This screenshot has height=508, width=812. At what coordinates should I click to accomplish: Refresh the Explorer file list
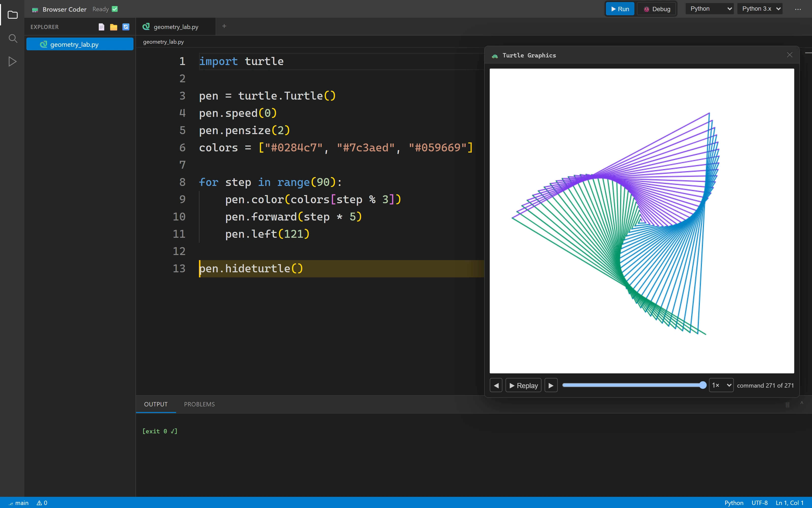126,27
